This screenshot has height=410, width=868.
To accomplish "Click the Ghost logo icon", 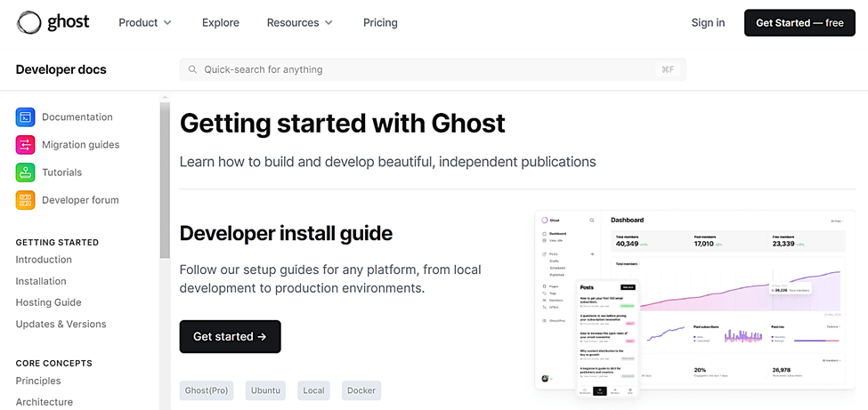I will [28, 22].
